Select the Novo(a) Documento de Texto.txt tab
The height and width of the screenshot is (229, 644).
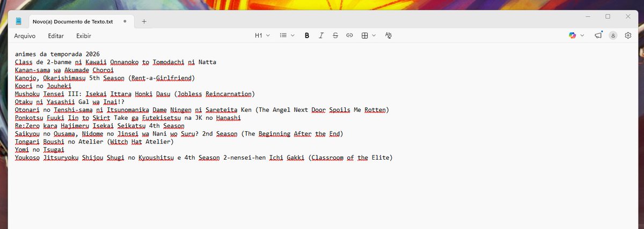pyautogui.click(x=72, y=22)
